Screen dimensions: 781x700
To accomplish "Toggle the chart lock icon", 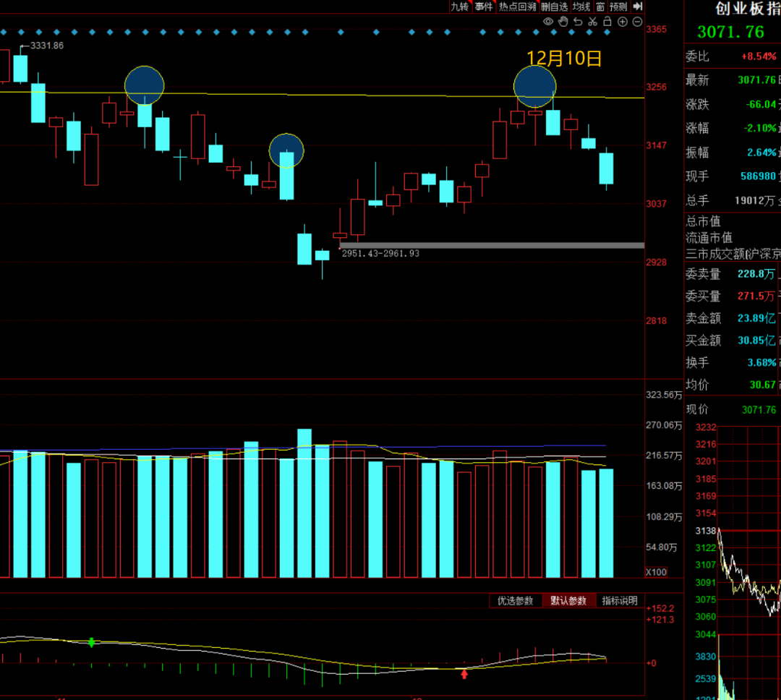I will (607, 22).
